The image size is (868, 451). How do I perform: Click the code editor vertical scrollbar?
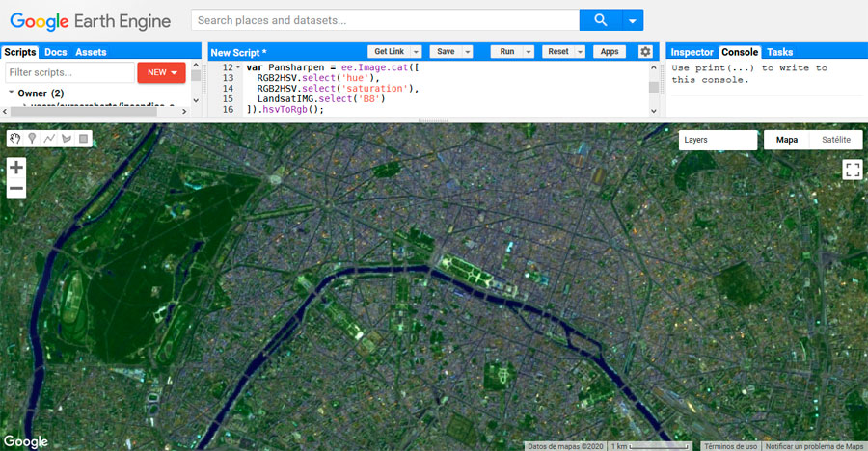(653, 88)
